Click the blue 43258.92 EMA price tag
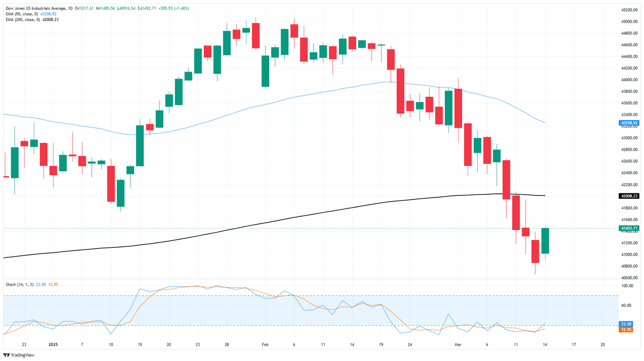The image size is (644, 361). pyautogui.click(x=629, y=123)
